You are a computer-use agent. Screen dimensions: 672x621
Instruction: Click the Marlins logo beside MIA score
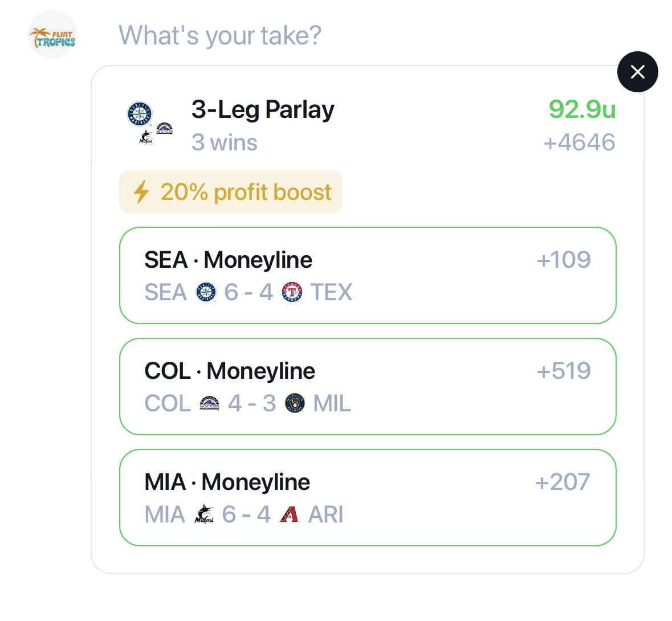pos(204,514)
